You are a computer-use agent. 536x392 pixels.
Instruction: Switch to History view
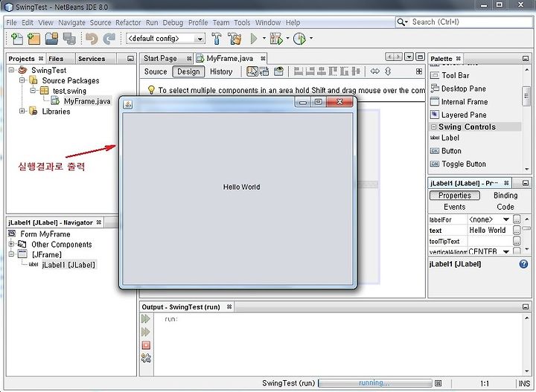point(221,71)
